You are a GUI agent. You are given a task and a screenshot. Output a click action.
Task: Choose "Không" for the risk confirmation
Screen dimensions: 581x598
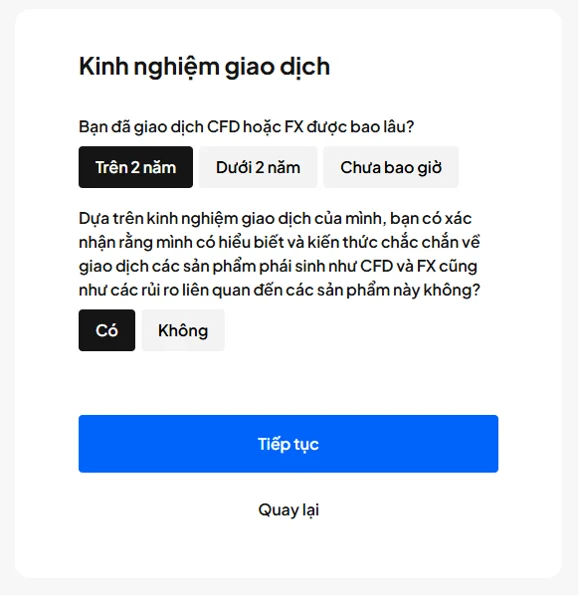[183, 331]
